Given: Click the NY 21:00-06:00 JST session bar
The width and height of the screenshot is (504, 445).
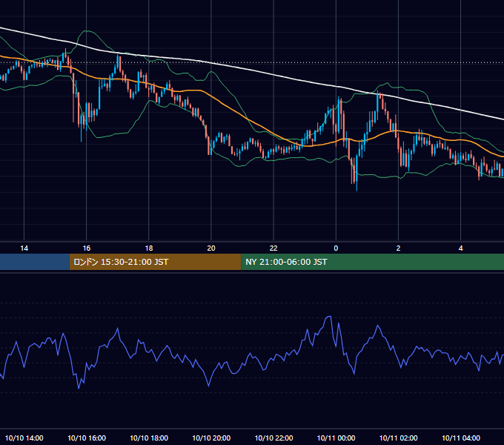Looking at the screenshot, I should click(x=373, y=262).
